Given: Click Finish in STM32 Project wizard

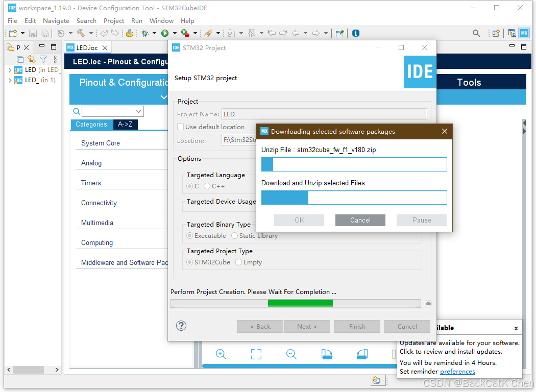Looking at the screenshot, I should coord(357,326).
